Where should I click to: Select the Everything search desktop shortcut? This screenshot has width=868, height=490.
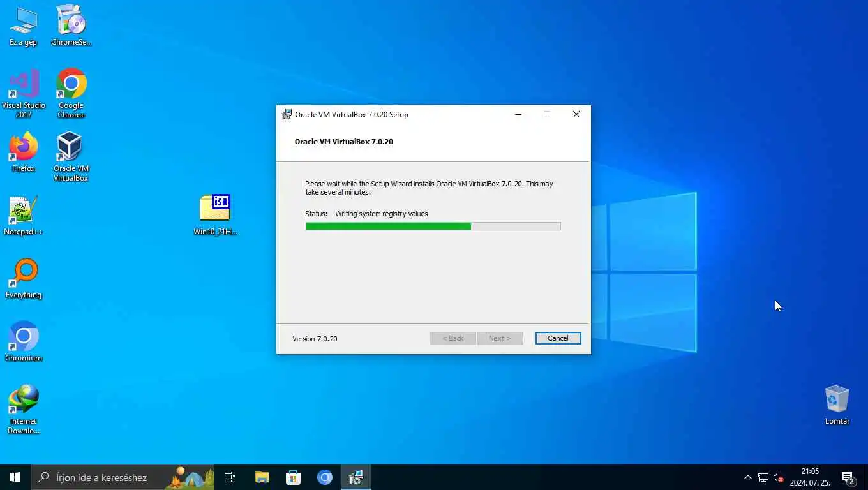pos(24,279)
